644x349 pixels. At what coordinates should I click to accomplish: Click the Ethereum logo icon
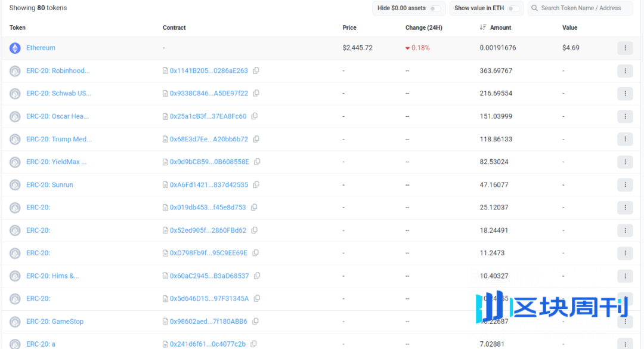click(x=15, y=48)
